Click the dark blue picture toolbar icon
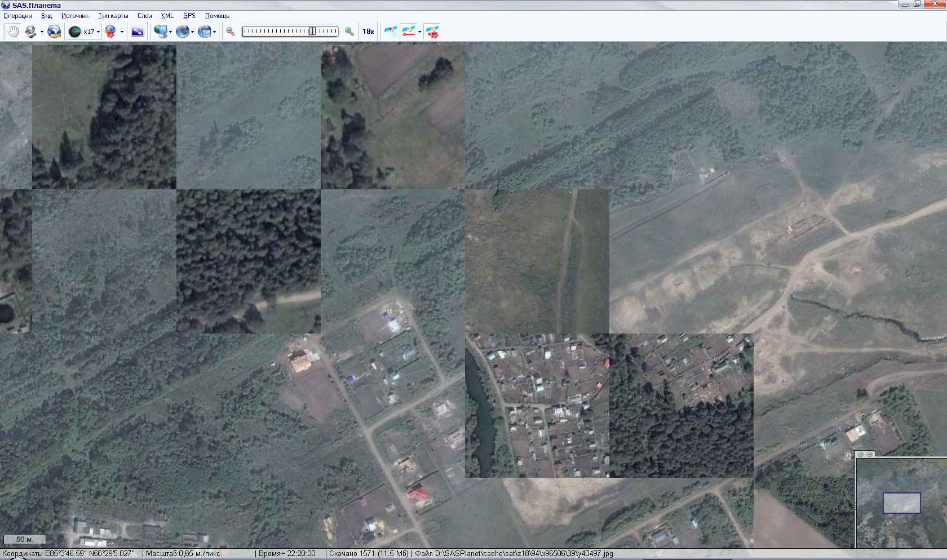 [137, 32]
